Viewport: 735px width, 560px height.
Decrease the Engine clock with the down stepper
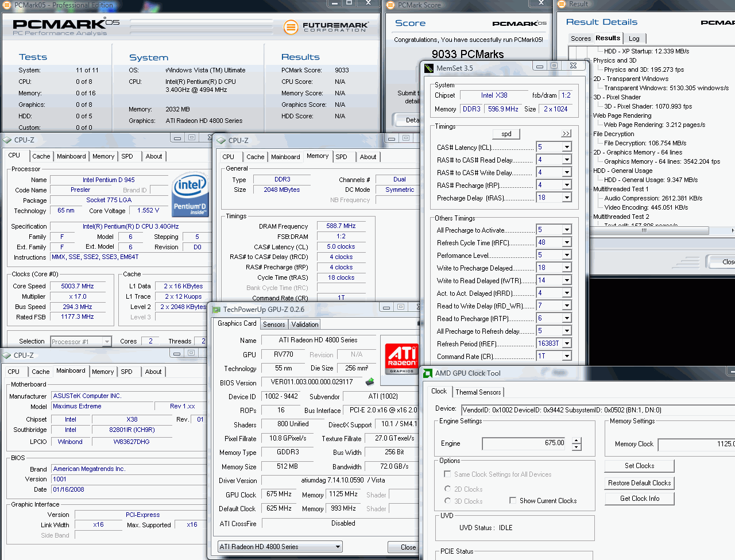click(x=577, y=447)
